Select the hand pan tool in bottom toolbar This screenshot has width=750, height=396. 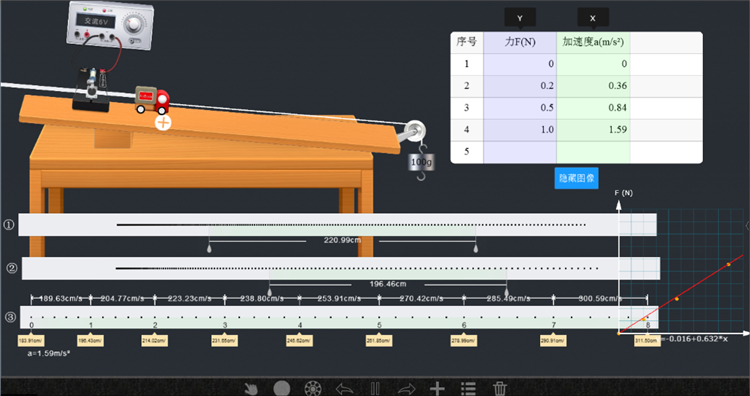click(251, 389)
